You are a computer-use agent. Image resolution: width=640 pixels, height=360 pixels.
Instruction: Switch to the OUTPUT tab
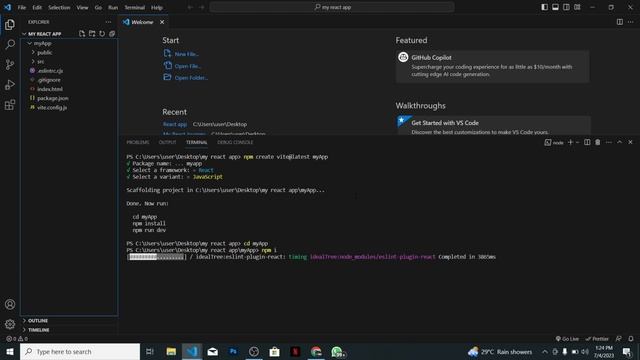tap(167, 142)
